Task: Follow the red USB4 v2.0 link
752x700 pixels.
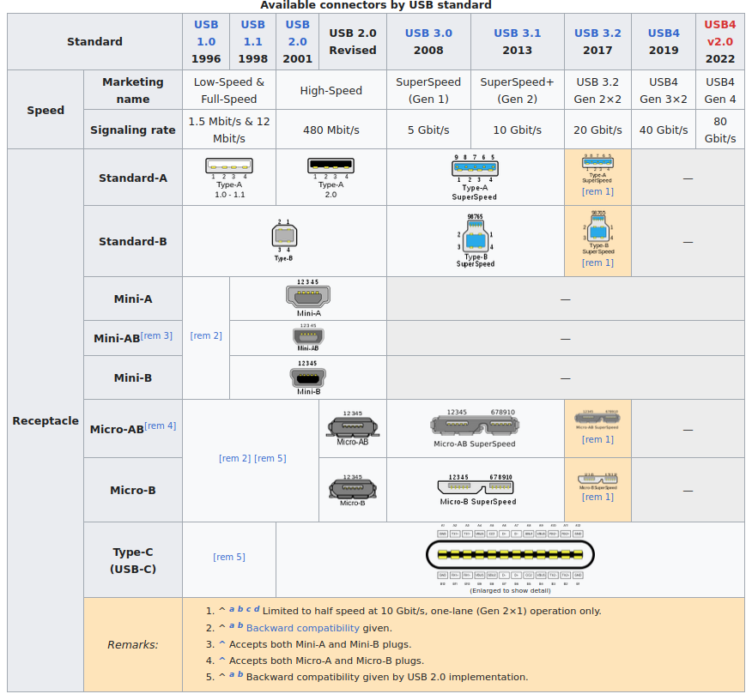Action: tap(720, 33)
